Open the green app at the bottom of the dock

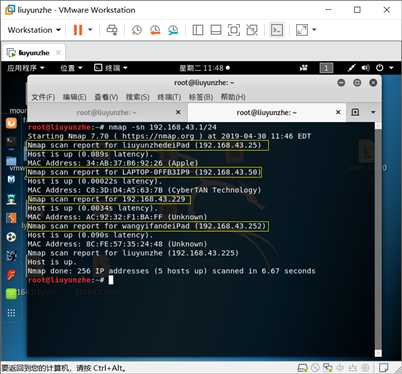[11, 294]
